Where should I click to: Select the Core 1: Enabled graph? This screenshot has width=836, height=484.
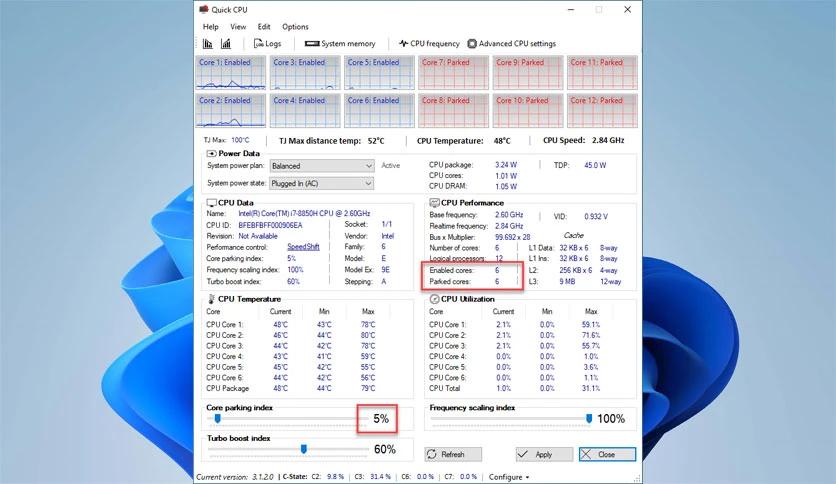coord(230,72)
